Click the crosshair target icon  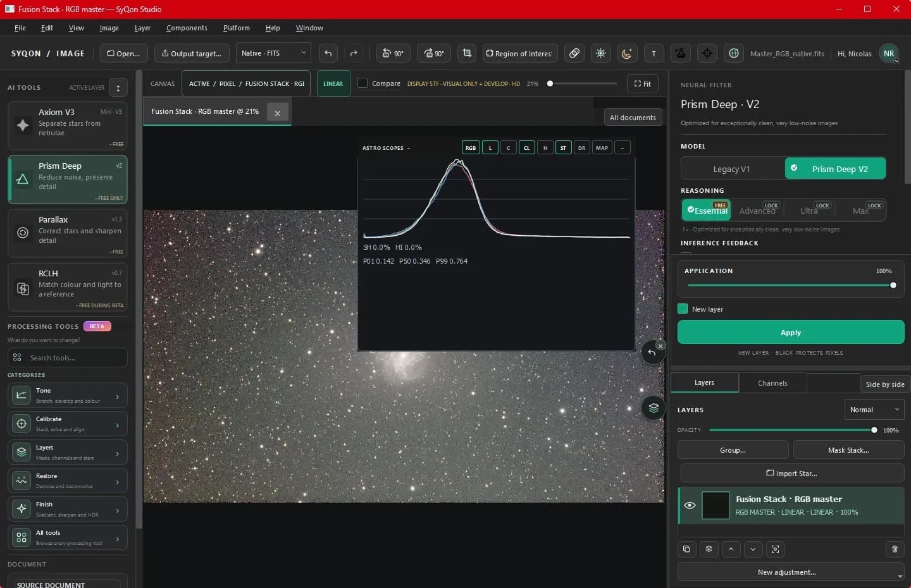(707, 53)
